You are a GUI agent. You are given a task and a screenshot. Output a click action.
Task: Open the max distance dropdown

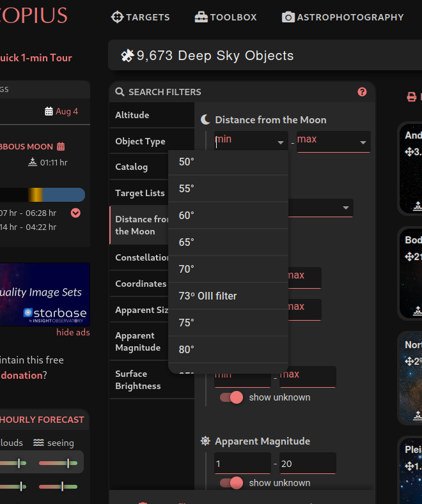[x=334, y=141]
